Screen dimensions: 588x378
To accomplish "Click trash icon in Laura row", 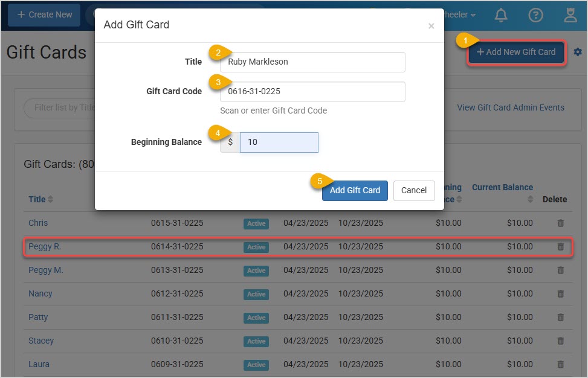I will tap(560, 365).
